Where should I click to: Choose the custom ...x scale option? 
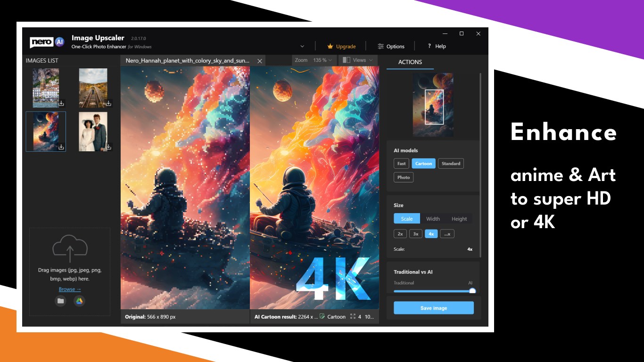pos(447,234)
